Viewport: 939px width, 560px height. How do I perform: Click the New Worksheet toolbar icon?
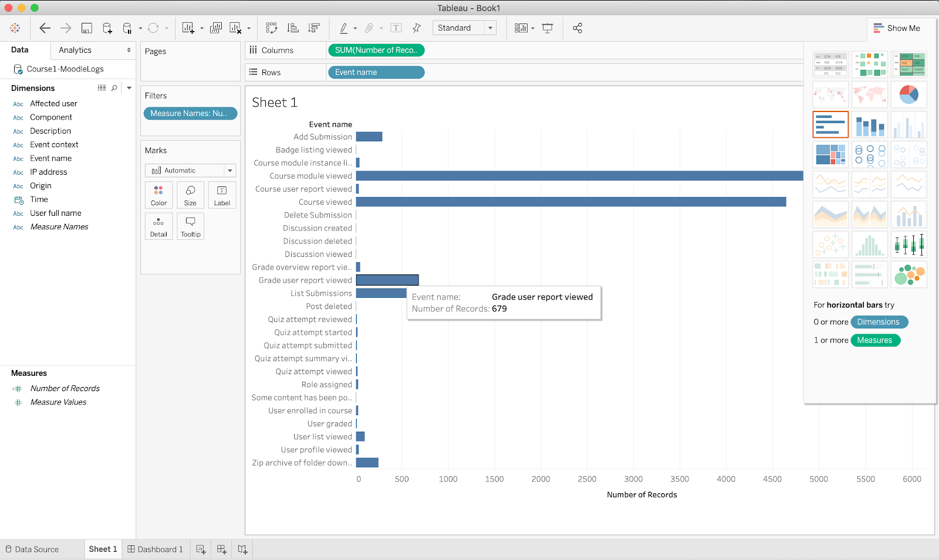tap(188, 28)
